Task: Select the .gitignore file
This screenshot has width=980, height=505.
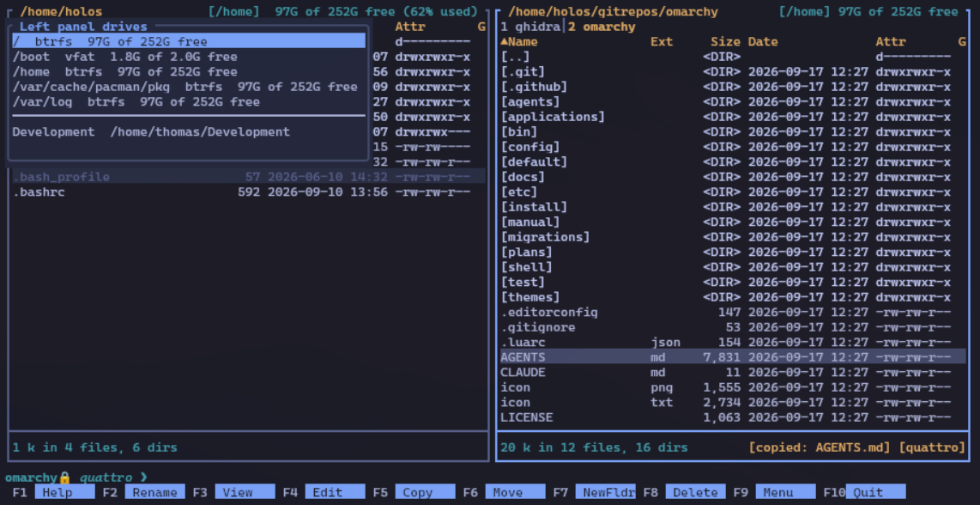Action: tap(733, 327)
